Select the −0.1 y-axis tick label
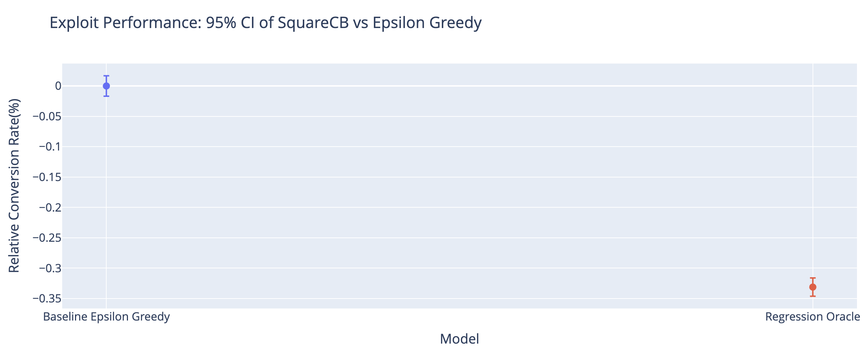This screenshot has height=350, width=868. pos(50,147)
